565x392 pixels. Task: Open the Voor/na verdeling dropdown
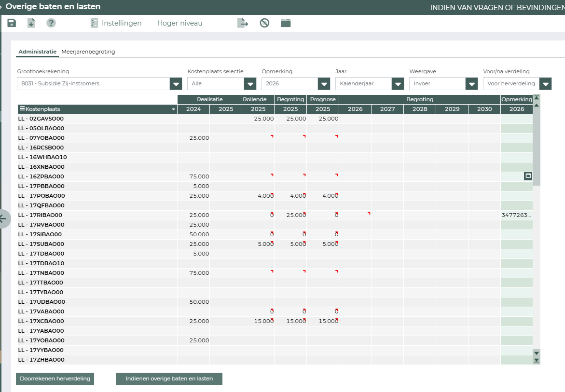tap(546, 83)
